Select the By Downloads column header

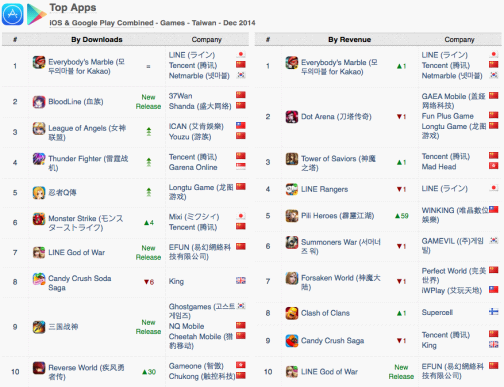(x=97, y=39)
